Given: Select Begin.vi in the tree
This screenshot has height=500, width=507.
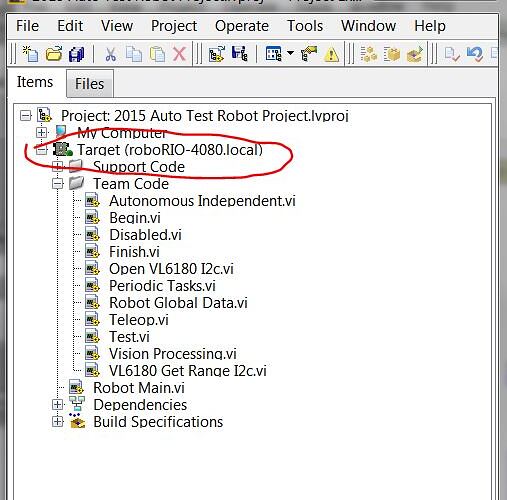Looking at the screenshot, I should (135, 218).
